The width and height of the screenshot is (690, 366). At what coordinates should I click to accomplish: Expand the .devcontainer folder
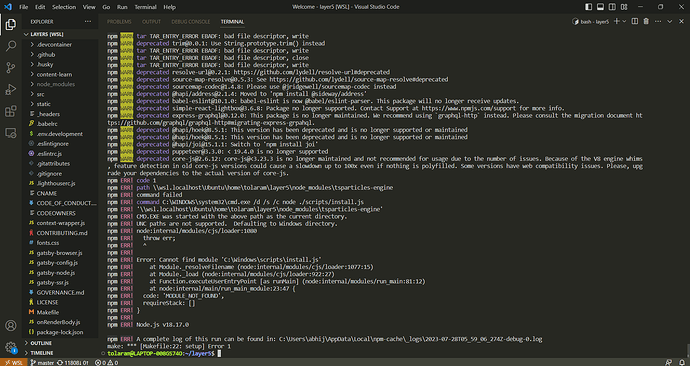click(54, 44)
